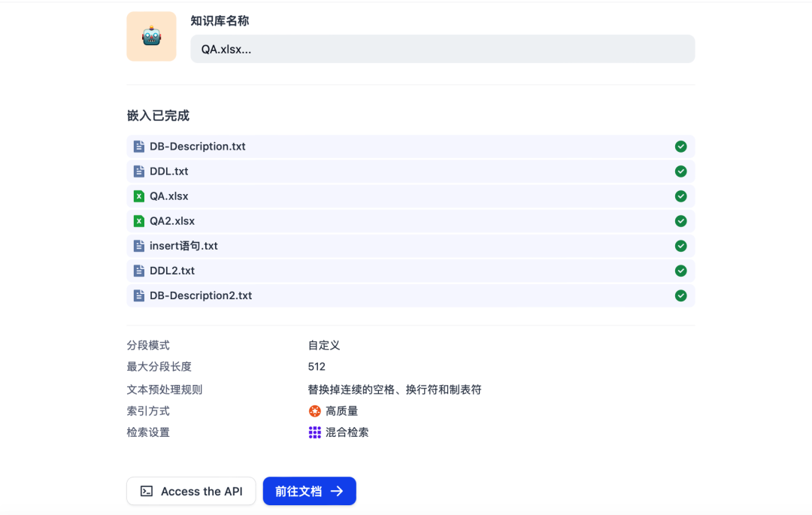Click the text file icon for insert语句.txt
The image size is (812, 515).
pyautogui.click(x=139, y=245)
